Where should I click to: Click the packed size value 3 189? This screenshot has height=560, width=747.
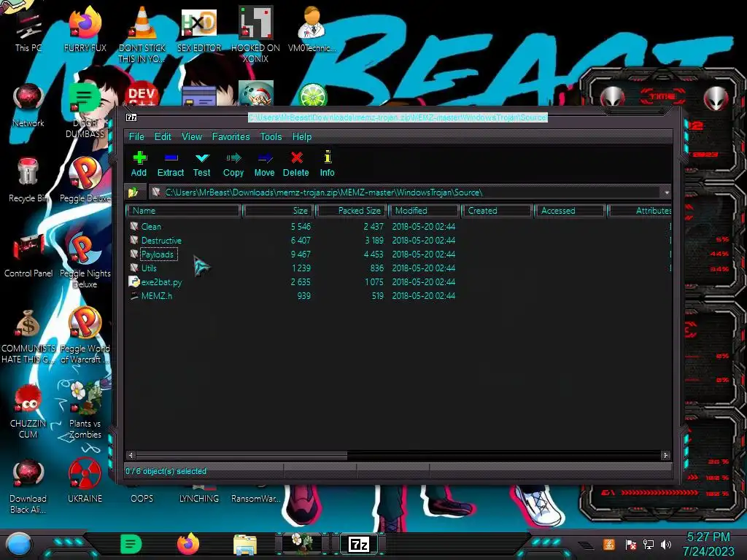coord(373,241)
